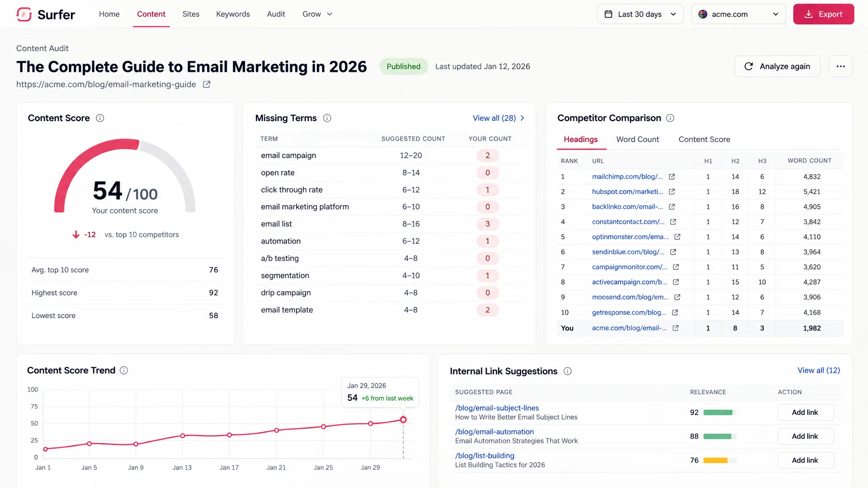The width and height of the screenshot is (868, 488).
Task: Click the Surfer logo icon
Action: (24, 14)
